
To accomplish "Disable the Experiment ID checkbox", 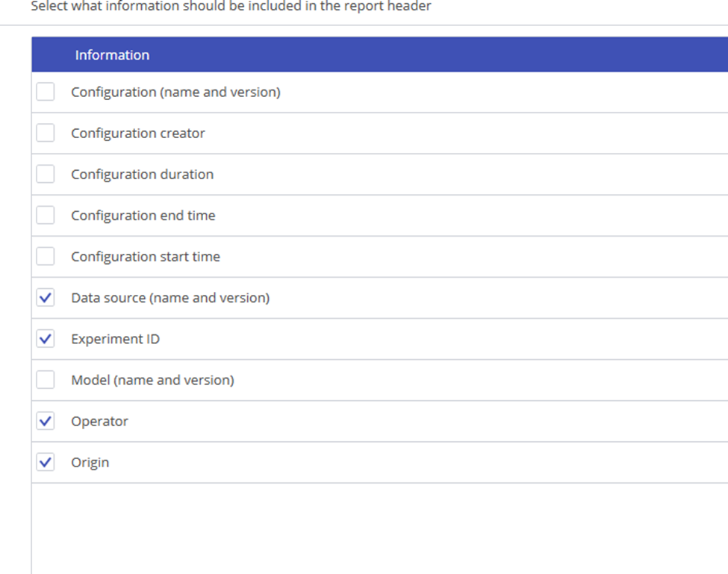I will coord(45,338).
